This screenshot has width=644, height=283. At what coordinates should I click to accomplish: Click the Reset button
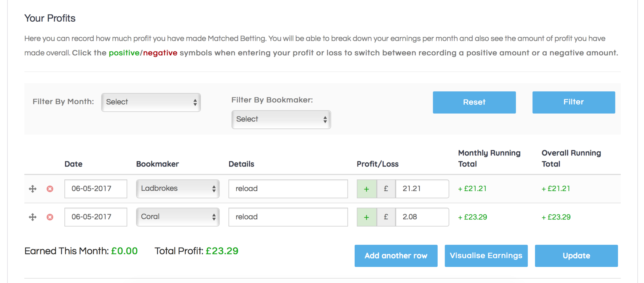point(474,102)
